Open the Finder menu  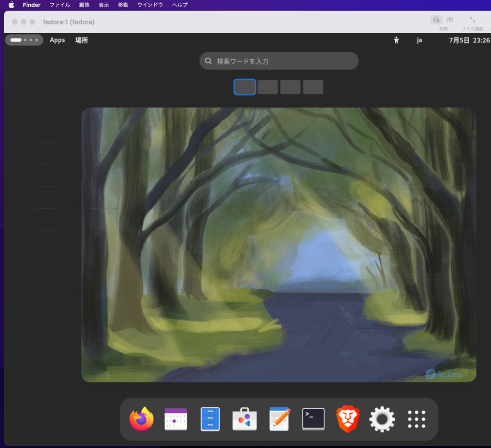pyautogui.click(x=32, y=5)
